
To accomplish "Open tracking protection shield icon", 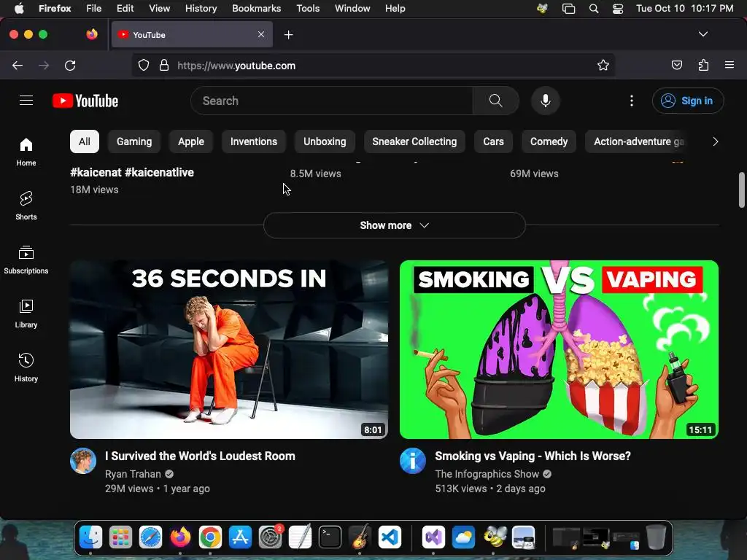I will 144,65.
